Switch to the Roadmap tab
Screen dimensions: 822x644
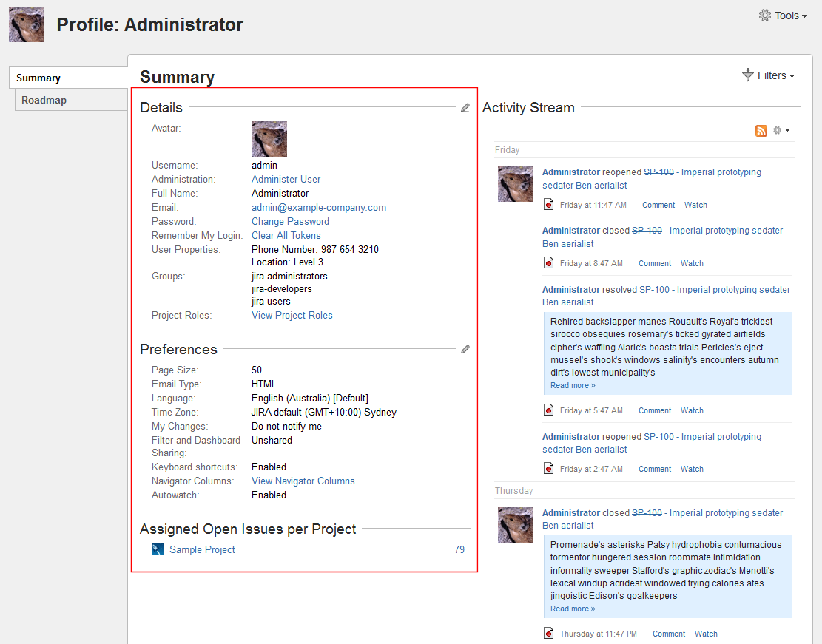pos(44,100)
